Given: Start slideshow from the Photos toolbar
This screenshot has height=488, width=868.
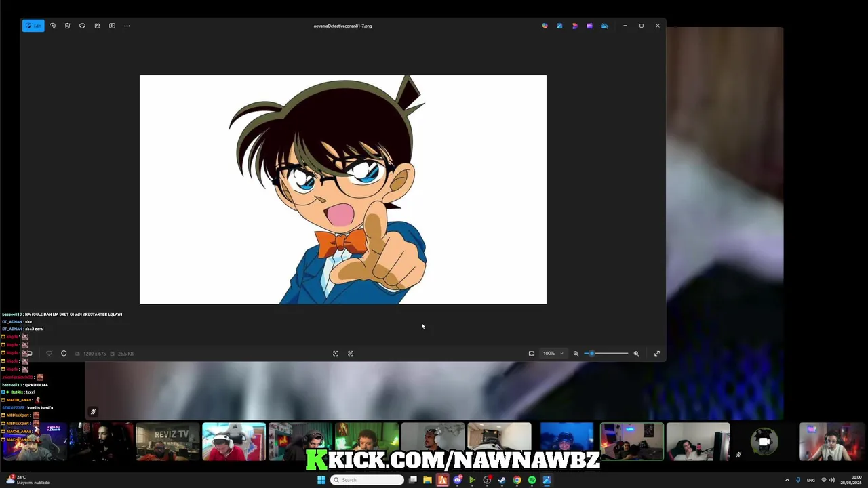Looking at the screenshot, I should point(112,26).
